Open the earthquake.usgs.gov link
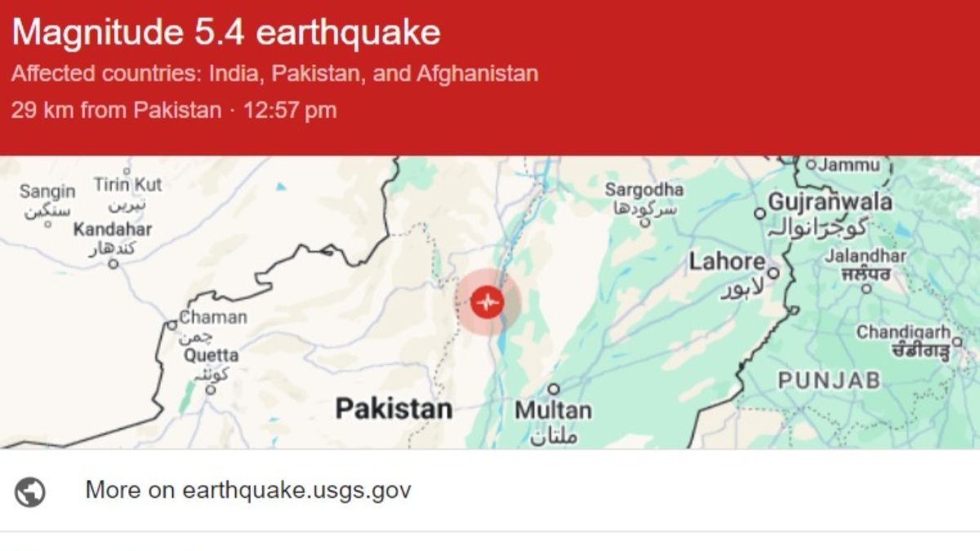The height and width of the screenshot is (551, 980). tap(247, 490)
